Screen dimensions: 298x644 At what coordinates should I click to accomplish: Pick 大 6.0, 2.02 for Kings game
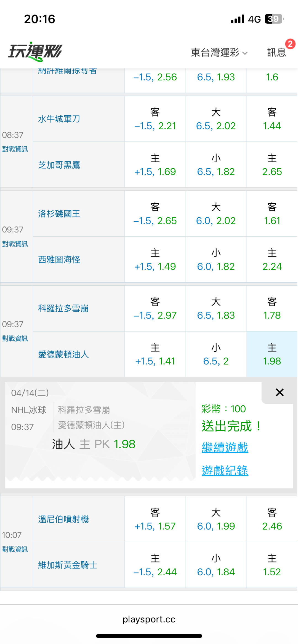point(216,214)
